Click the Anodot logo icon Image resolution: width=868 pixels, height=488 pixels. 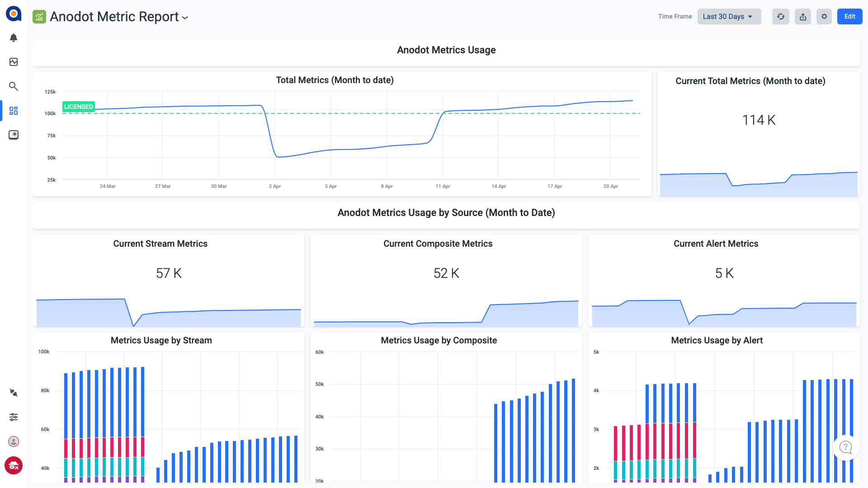coord(14,14)
